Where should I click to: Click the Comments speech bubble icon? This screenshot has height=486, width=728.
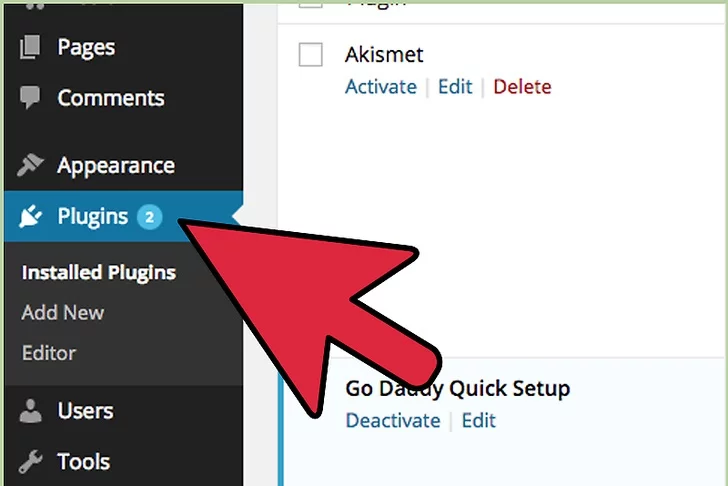click(x=31, y=98)
